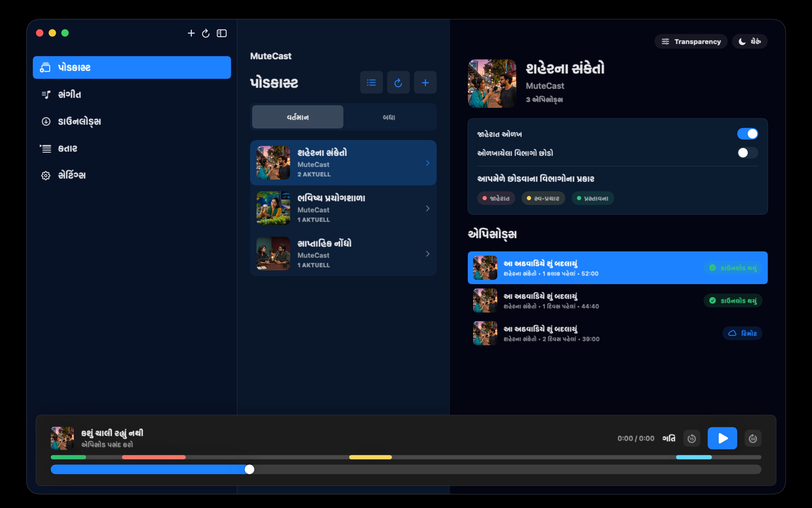Click the refresh icon in window titlebar
The width and height of the screenshot is (812, 508).
point(206,33)
